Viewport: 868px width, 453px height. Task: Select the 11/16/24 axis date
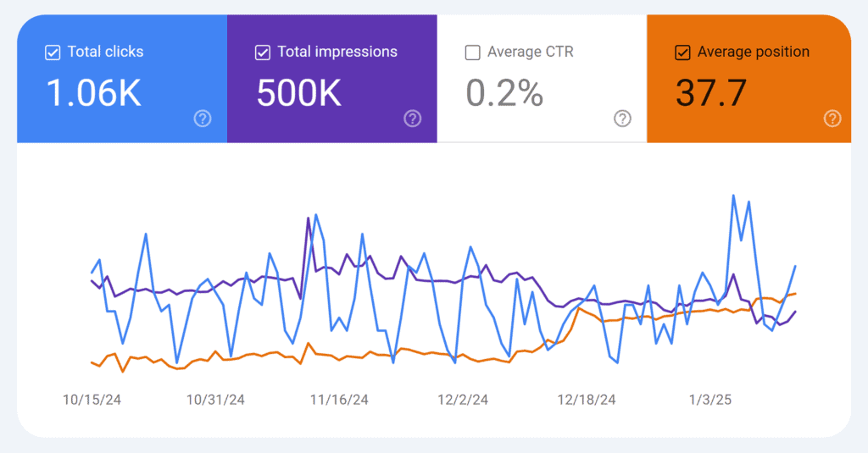click(x=339, y=400)
